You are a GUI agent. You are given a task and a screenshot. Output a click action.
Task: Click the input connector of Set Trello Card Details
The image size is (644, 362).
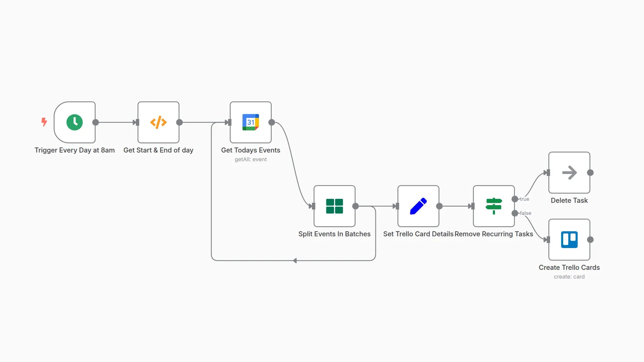(397, 206)
